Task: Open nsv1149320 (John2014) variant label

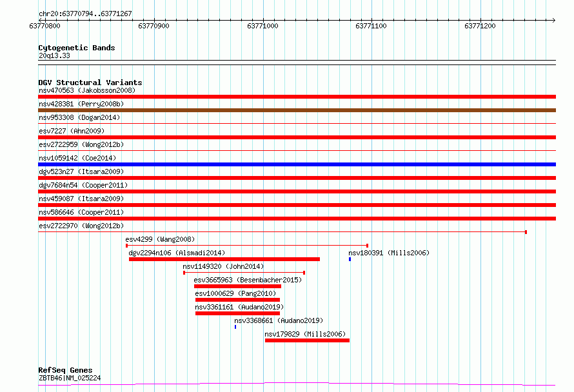Action: tap(223, 266)
